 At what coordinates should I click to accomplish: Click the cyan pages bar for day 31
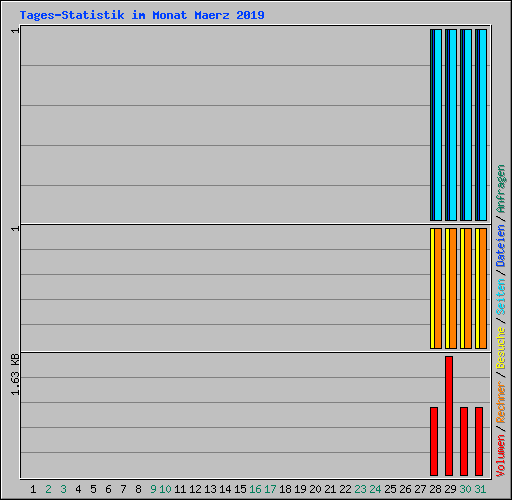[x=483, y=125]
